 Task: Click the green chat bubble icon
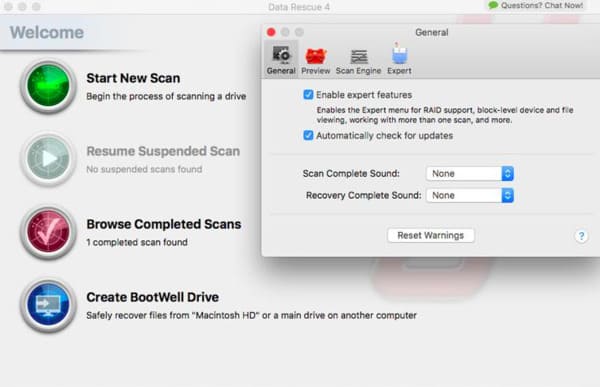point(493,5)
